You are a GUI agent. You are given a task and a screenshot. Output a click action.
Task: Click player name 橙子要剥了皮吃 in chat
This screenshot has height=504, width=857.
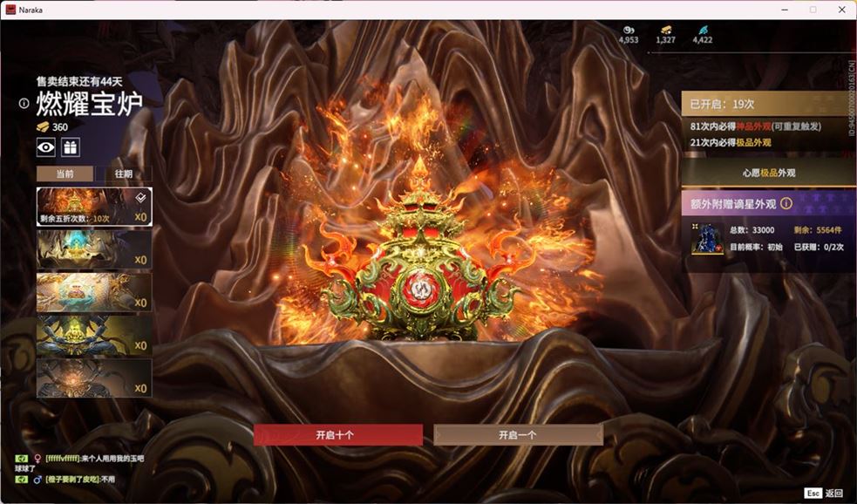(72, 480)
